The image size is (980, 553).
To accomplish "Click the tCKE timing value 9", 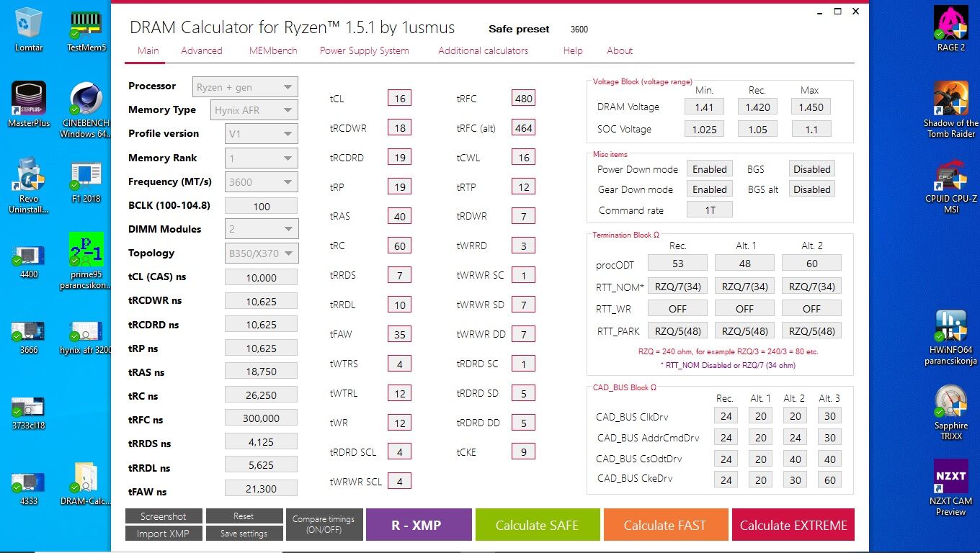I will [x=524, y=452].
